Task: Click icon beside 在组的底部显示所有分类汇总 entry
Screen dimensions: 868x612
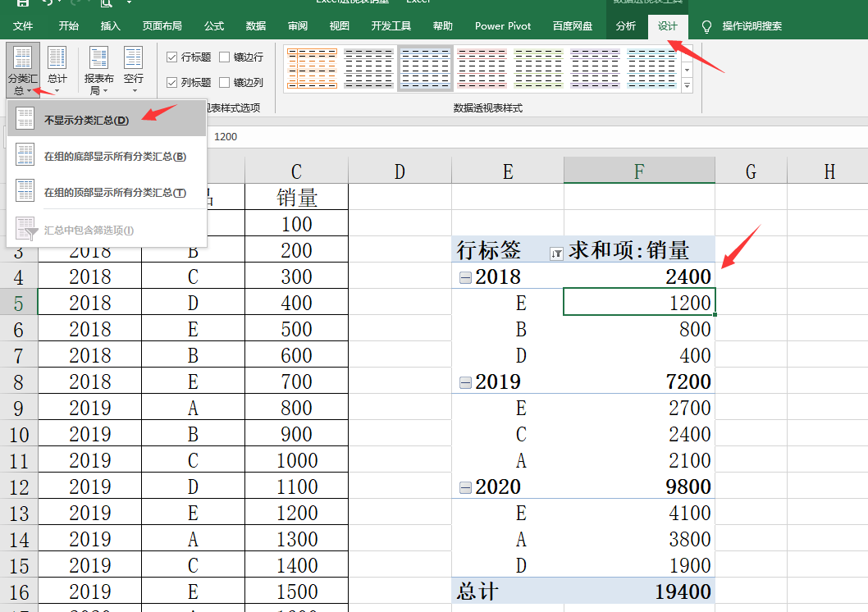Action: (x=25, y=155)
